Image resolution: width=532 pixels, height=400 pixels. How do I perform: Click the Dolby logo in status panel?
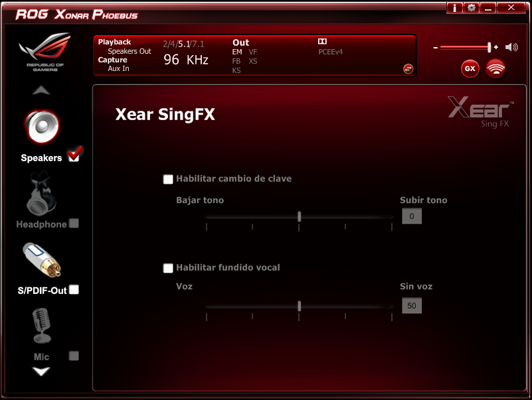(322, 41)
